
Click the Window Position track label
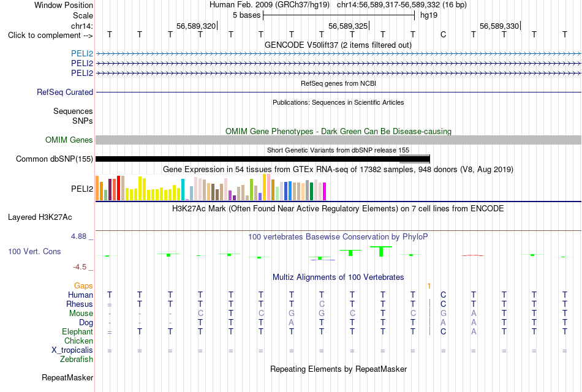tap(64, 5)
